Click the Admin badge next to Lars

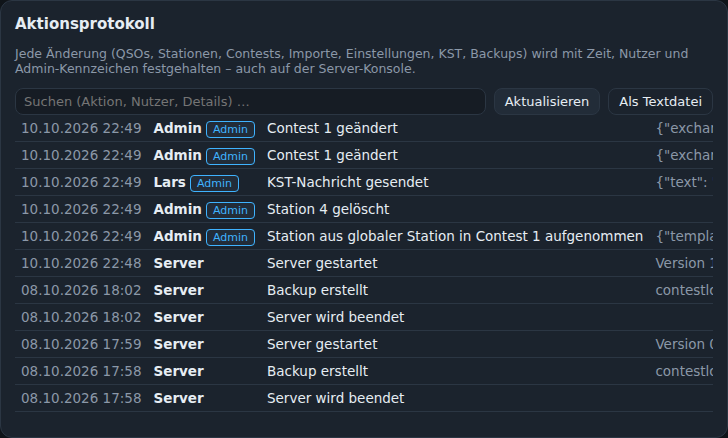coord(214,183)
